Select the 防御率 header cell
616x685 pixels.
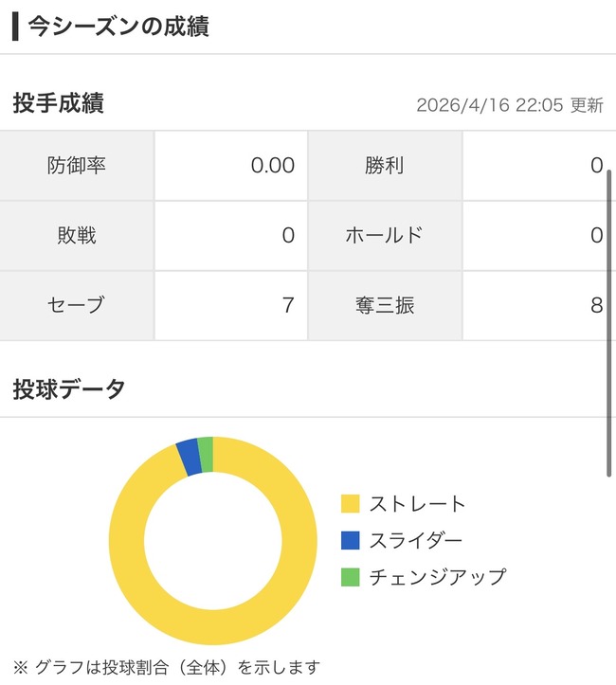[77, 166]
